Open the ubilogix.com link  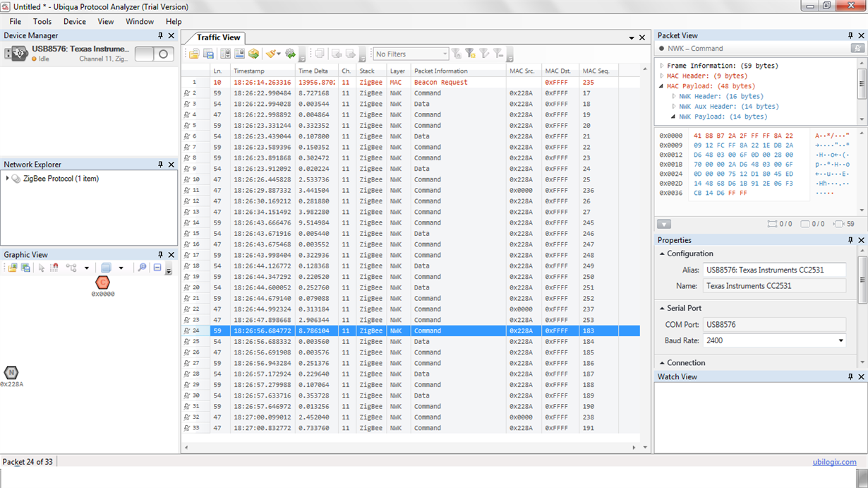click(834, 463)
